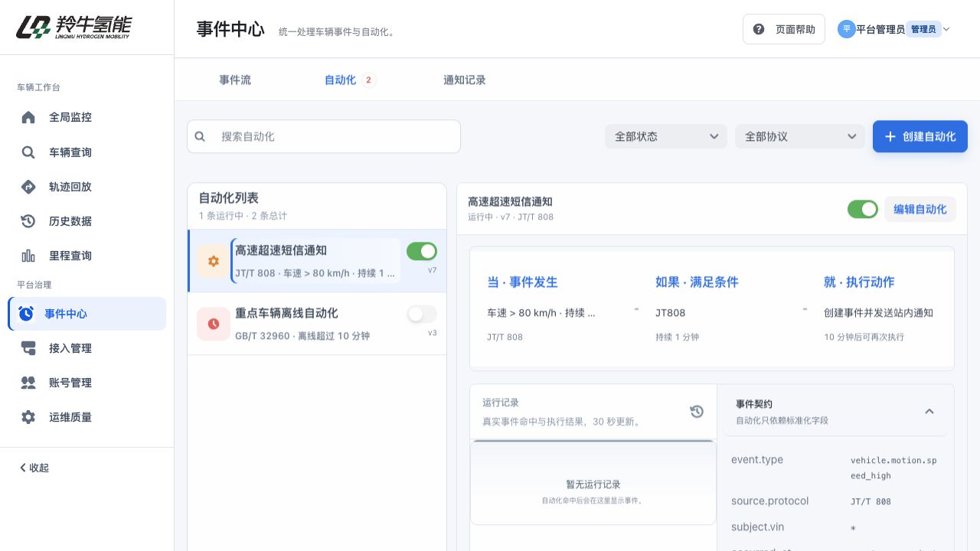Image resolution: width=980 pixels, height=551 pixels.
Task: Click the 创建事件并发送站内通知 action text
Action: click(878, 312)
